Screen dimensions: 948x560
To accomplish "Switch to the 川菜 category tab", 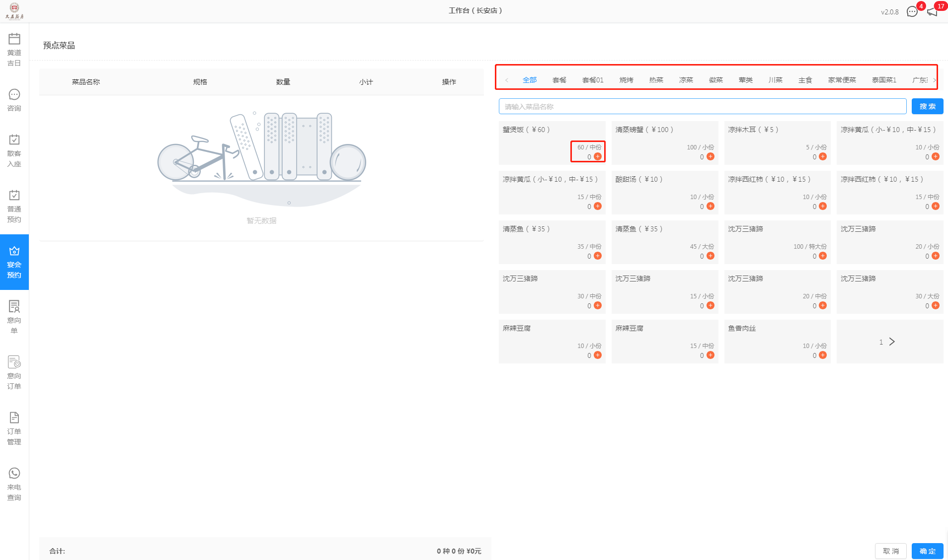I will click(x=776, y=80).
